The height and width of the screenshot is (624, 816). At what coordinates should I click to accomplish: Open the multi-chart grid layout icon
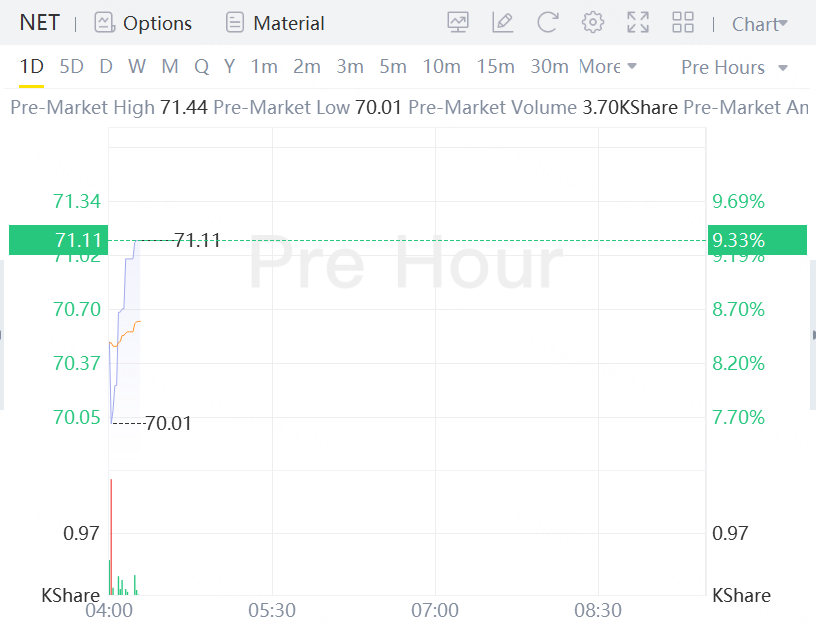tap(683, 23)
